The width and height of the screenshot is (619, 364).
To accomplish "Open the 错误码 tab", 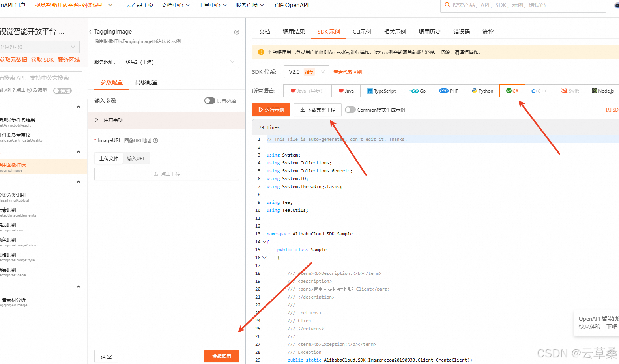I will (x=462, y=32).
